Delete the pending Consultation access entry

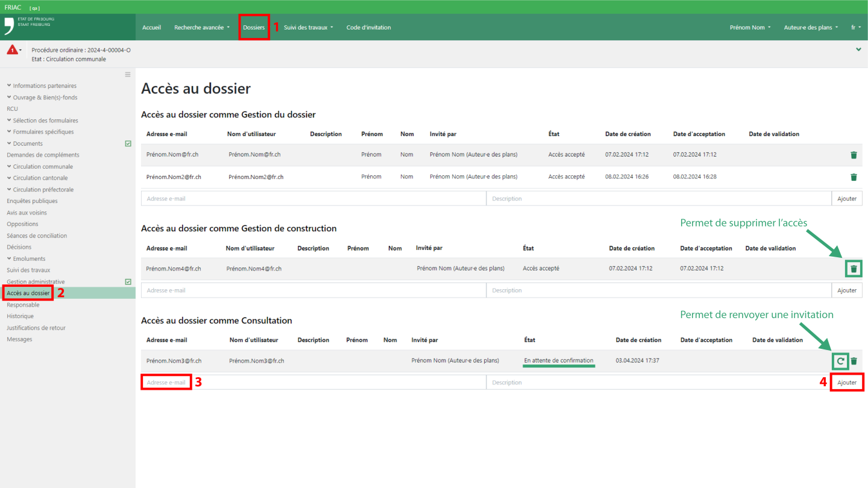pyautogui.click(x=854, y=361)
